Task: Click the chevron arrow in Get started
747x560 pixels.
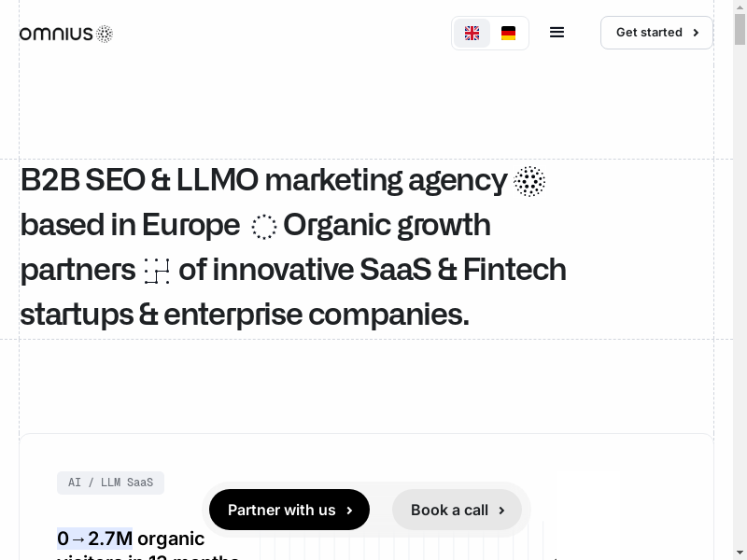Action: 696,33
